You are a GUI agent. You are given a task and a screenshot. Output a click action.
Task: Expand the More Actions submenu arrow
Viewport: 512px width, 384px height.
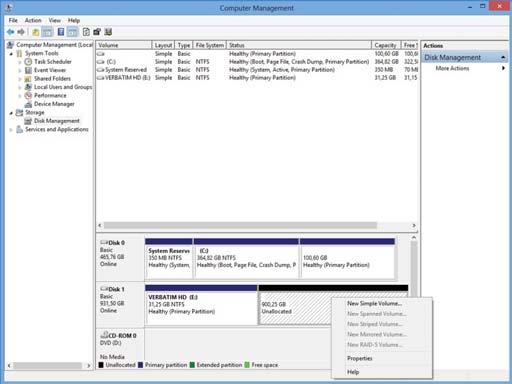point(503,68)
